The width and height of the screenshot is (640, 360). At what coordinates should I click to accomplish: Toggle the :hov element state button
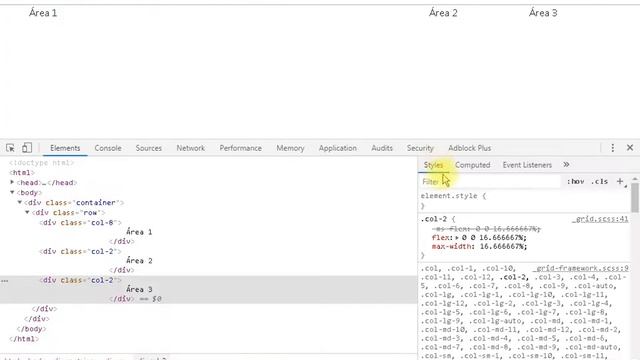(576, 181)
